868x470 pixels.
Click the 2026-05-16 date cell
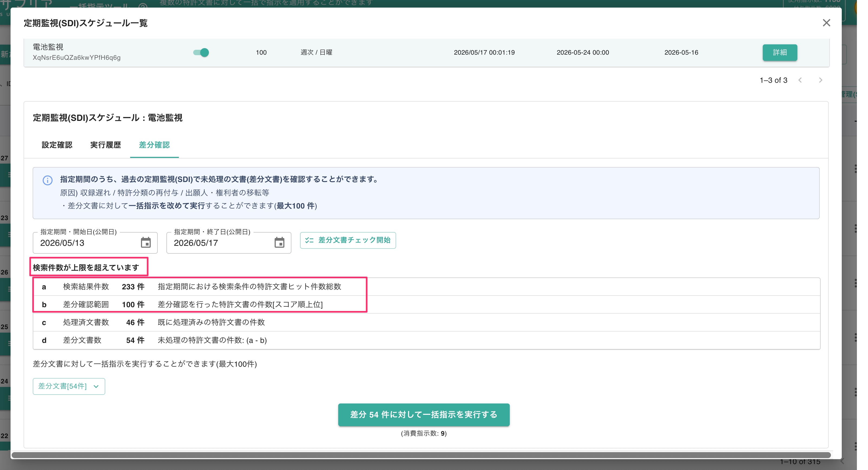(681, 52)
